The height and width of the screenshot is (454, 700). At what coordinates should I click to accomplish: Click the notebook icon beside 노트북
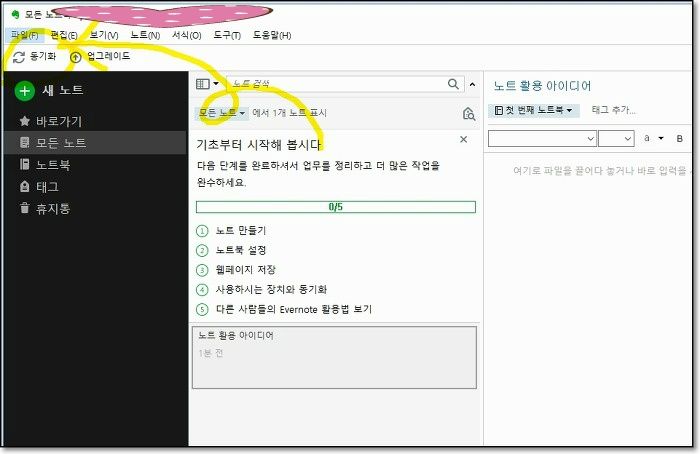25,164
